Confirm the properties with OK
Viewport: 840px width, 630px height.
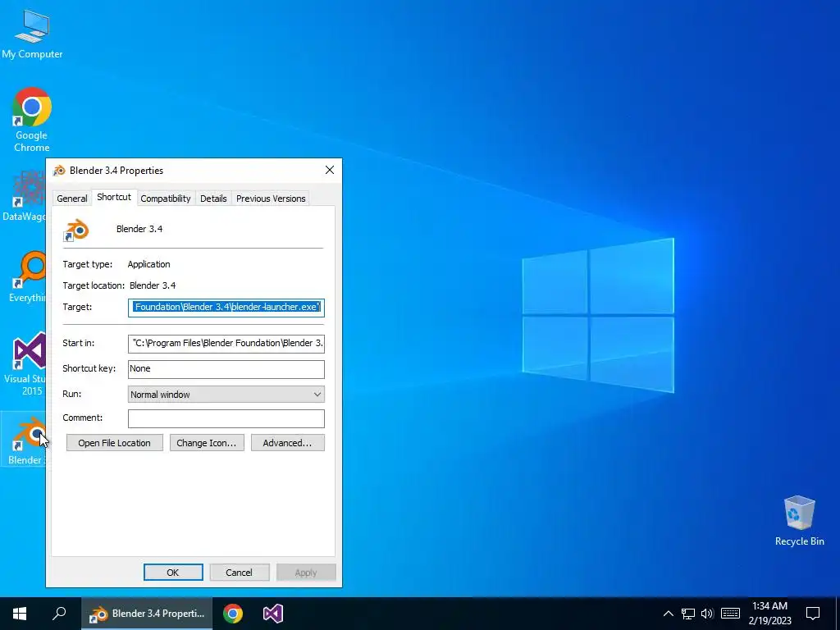pos(173,572)
